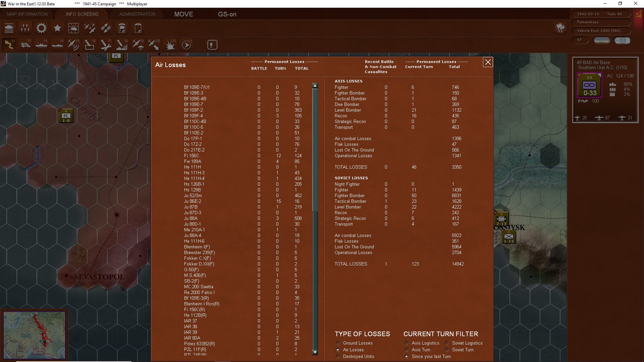Click the F12 end turn icon
This screenshot has height=362, width=644.
(x=186, y=45)
